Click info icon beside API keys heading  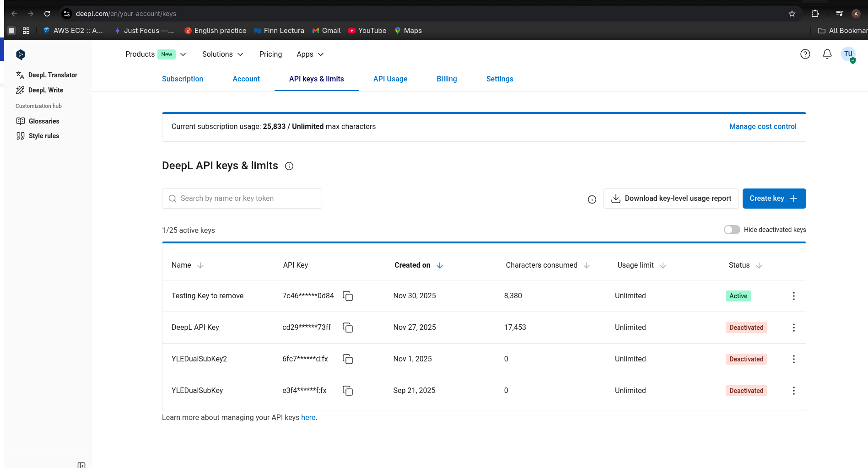point(289,166)
